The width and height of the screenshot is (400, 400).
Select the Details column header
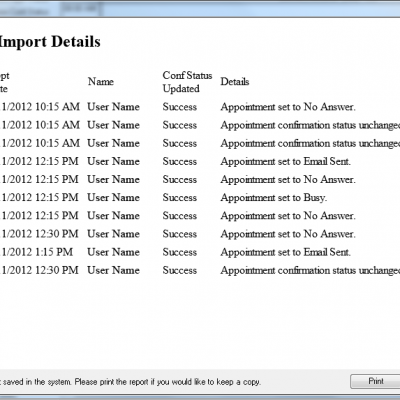(x=235, y=82)
